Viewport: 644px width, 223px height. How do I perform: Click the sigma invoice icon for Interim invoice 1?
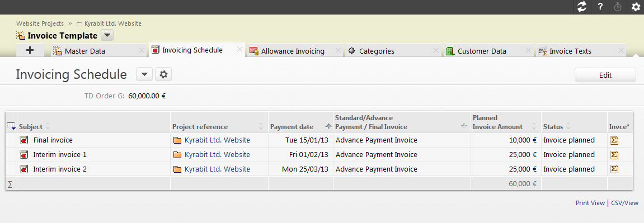[x=614, y=155]
